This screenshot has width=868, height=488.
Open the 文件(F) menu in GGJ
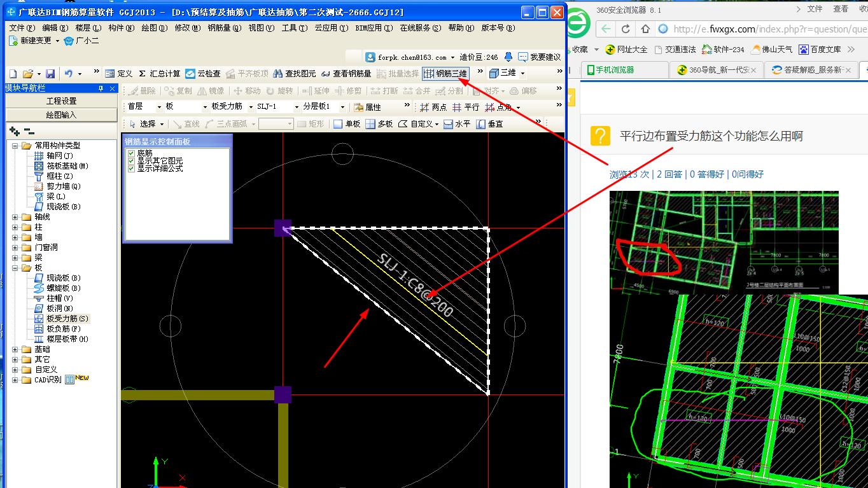[x=22, y=28]
